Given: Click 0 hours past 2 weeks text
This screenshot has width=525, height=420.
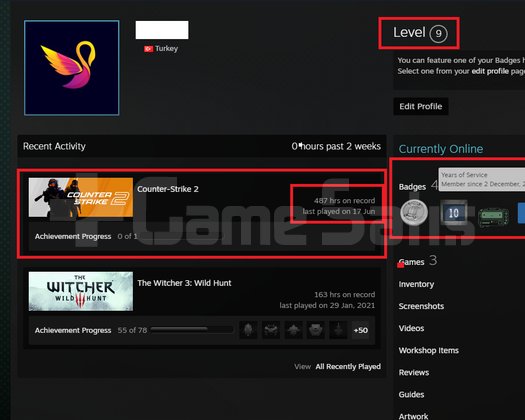Looking at the screenshot, I should [336, 146].
